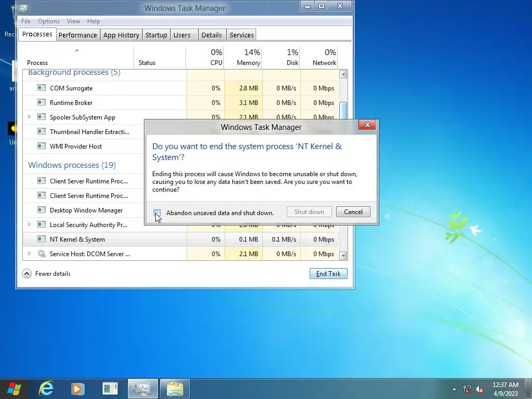Open File Explorer from the taskbar
532x399 pixels.
pos(175,389)
